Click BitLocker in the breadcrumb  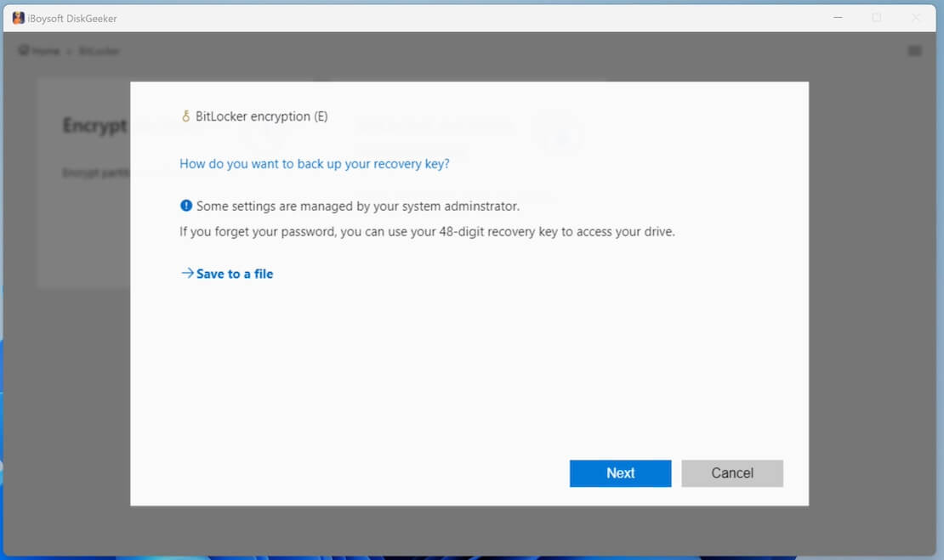point(100,51)
